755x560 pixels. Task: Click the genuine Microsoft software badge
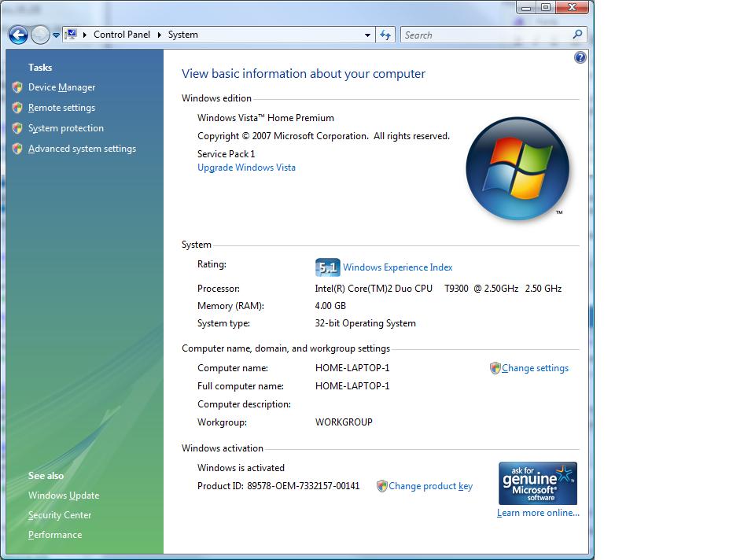pyautogui.click(x=538, y=483)
